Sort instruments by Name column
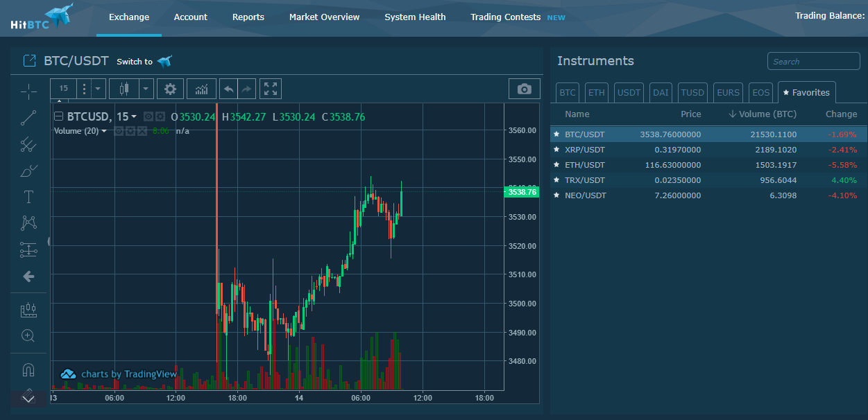The height and width of the screenshot is (420, 868). point(577,114)
